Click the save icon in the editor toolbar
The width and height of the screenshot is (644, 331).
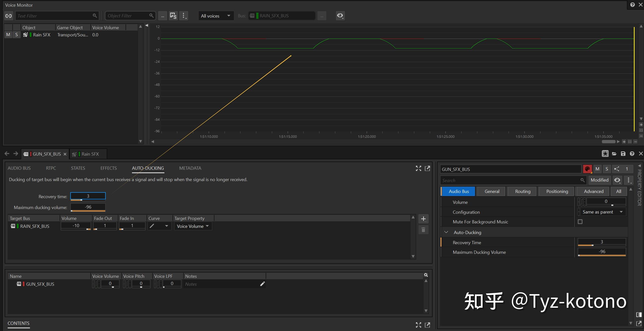pos(623,154)
